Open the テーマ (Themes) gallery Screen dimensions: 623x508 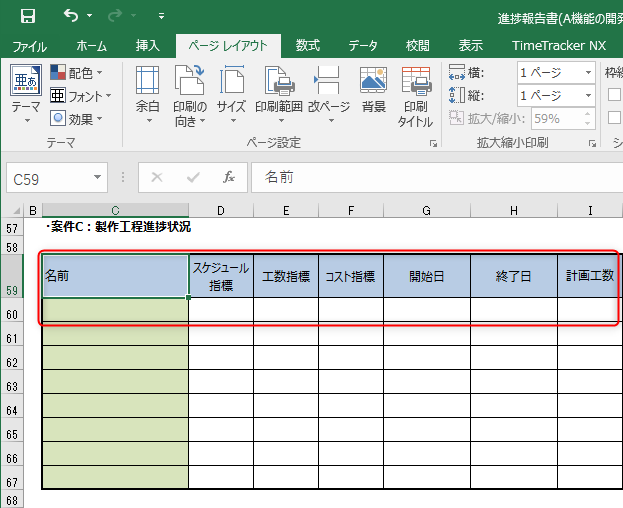tap(26, 95)
